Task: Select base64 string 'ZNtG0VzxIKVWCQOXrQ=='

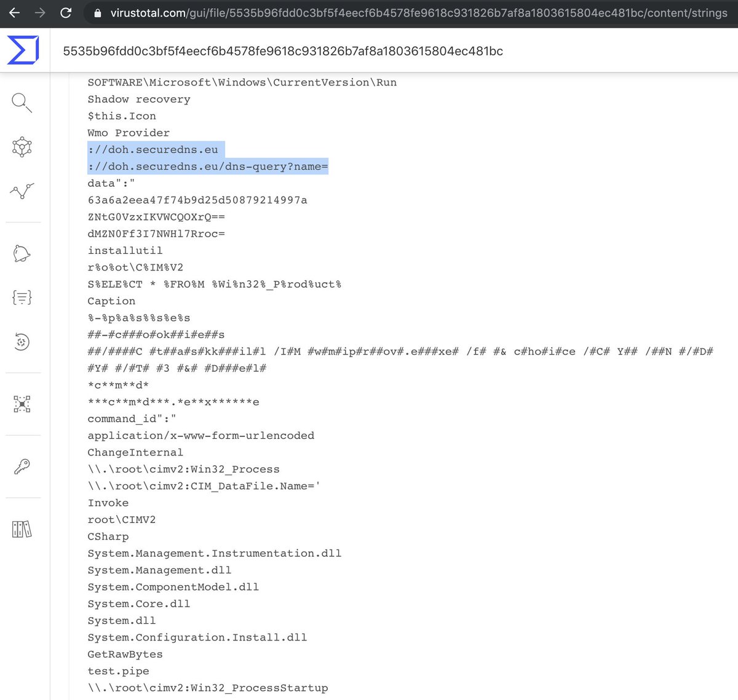Action: [156, 217]
